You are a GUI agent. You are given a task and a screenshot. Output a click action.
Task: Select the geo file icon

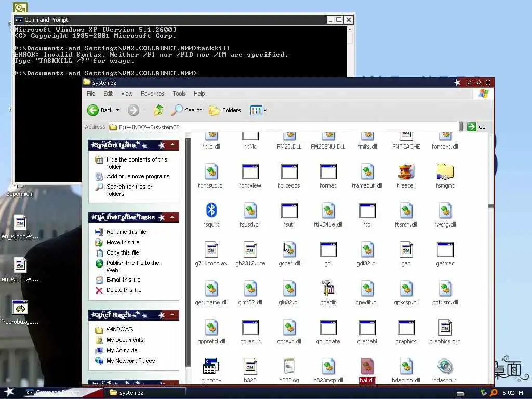pos(406,250)
